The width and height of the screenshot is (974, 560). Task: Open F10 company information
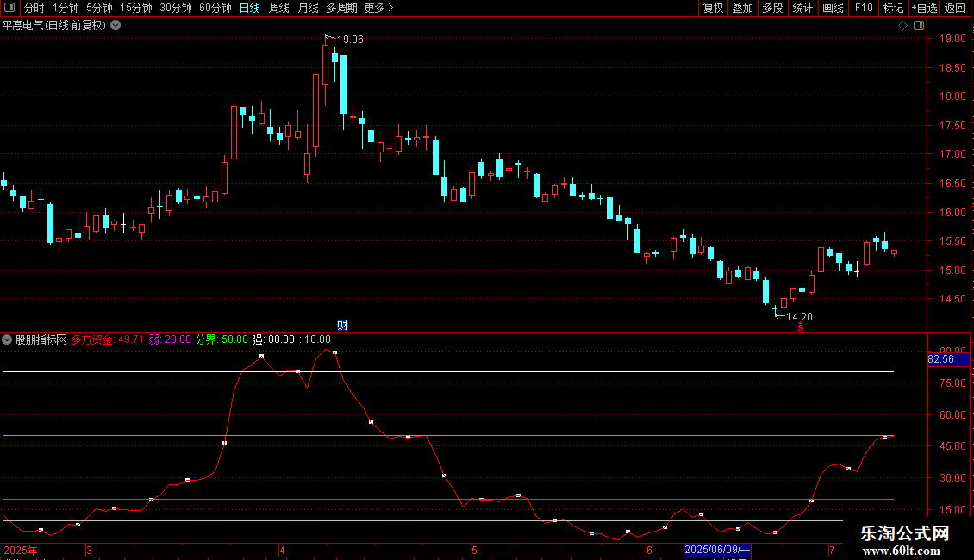(x=864, y=8)
